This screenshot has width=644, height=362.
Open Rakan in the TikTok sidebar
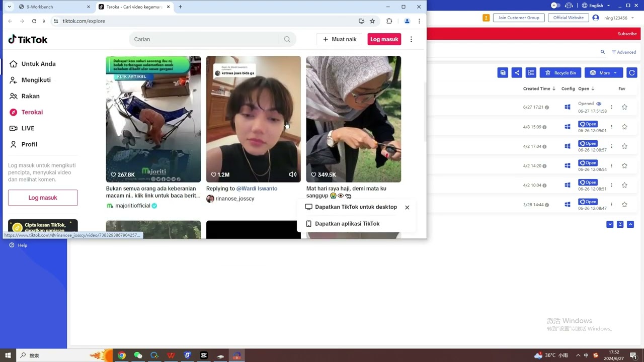pos(25,96)
